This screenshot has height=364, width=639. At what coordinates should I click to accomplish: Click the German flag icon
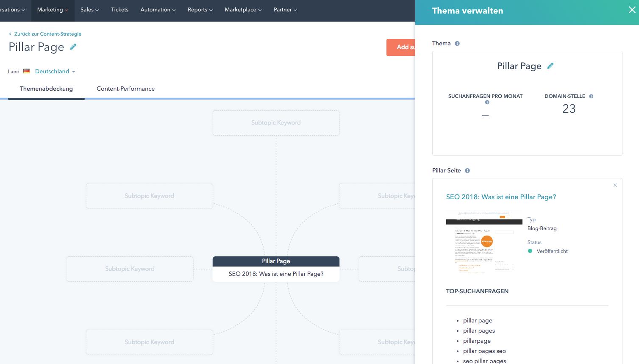tap(27, 71)
